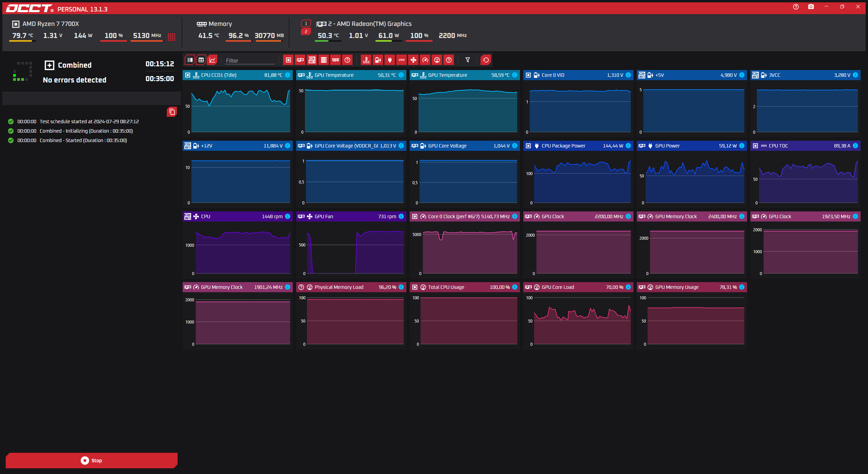Click the CPU clock 5130 MHz reading
The width and height of the screenshot is (868, 474).
pyautogui.click(x=147, y=36)
